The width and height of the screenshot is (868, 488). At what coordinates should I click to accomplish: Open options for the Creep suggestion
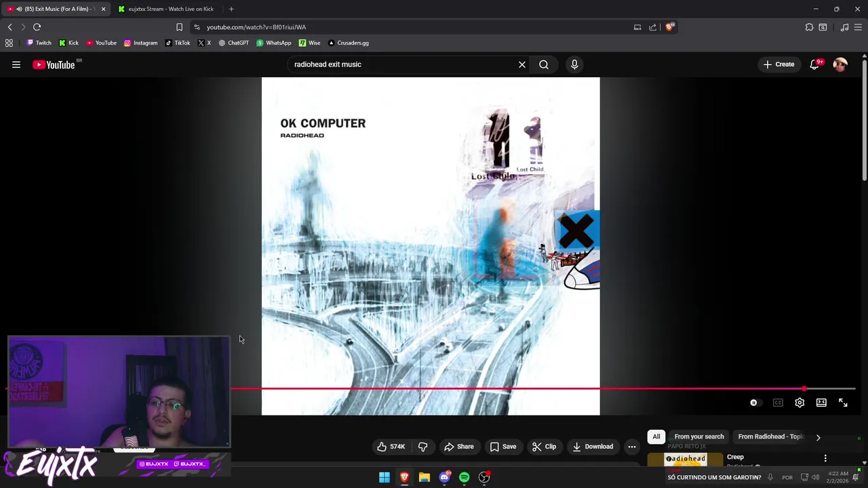(x=825, y=458)
